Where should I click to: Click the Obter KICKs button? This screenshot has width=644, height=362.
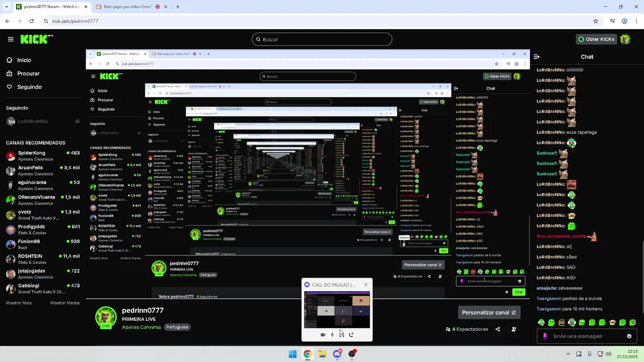point(596,39)
